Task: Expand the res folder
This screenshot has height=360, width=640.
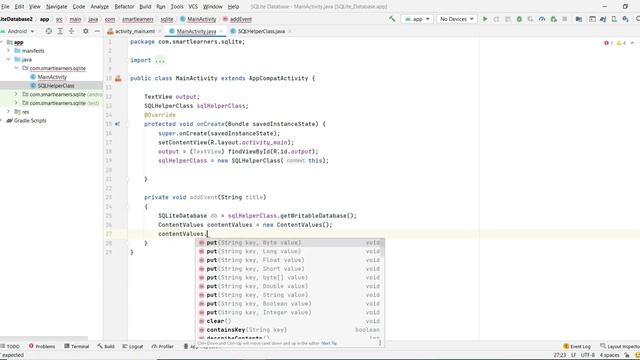Action: [x=9, y=112]
